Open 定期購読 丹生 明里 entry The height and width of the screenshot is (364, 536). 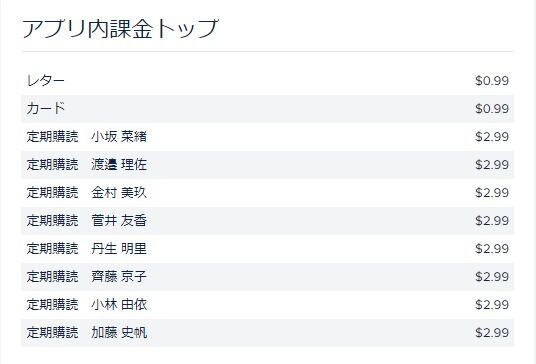tap(267, 249)
